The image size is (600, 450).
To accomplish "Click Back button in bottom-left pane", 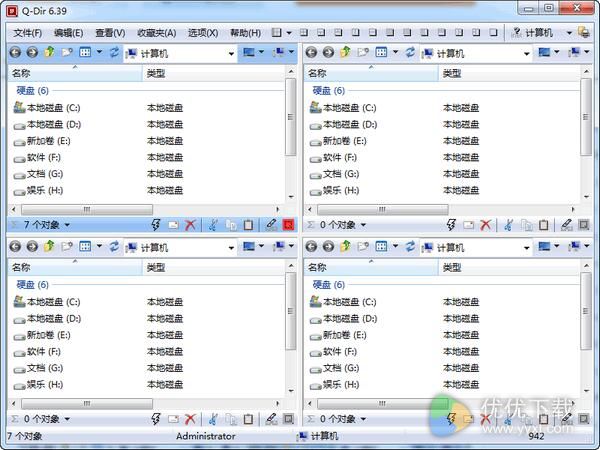I will click(x=15, y=246).
